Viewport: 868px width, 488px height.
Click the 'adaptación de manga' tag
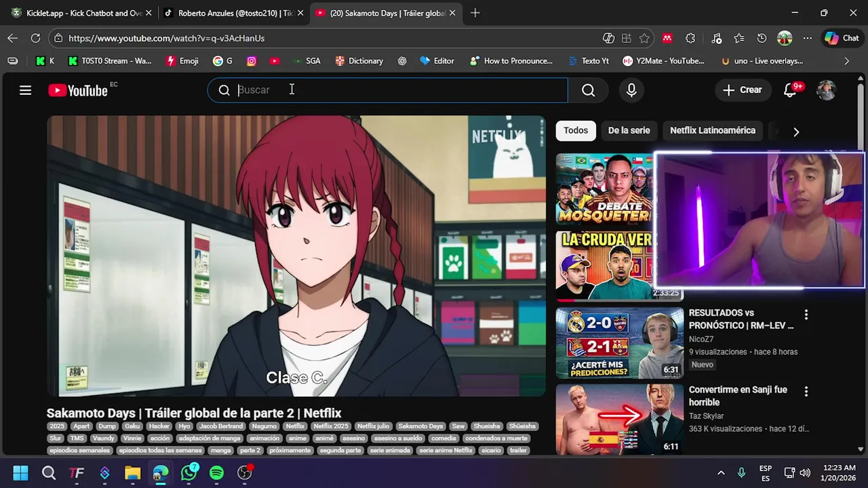click(210, 439)
